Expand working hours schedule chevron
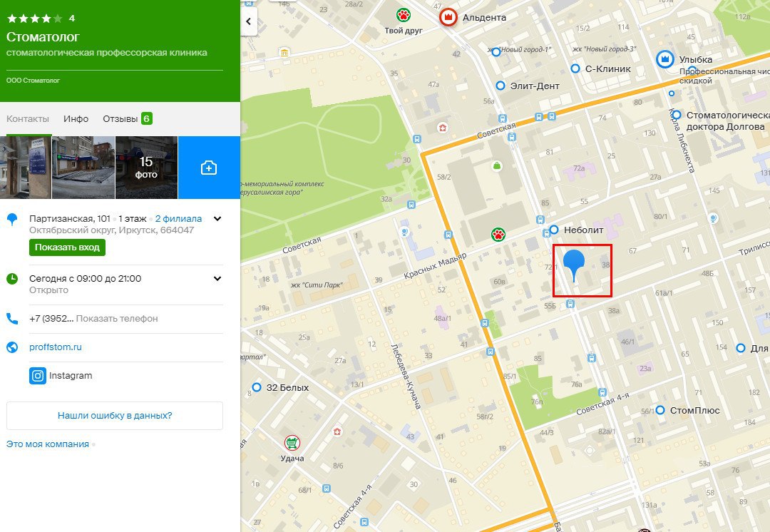The height and width of the screenshot is (532, 770). pyautogui.click(x=217, y=279)
